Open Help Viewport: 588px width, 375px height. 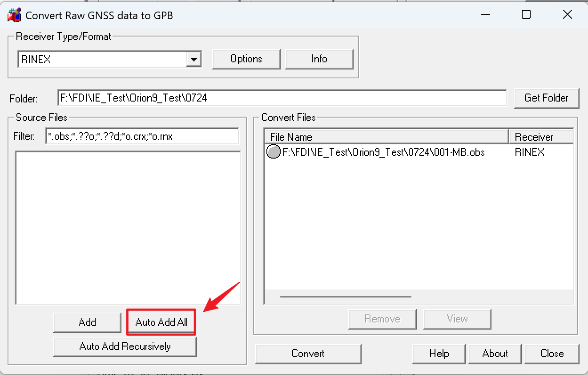click(x=439, y=354)
